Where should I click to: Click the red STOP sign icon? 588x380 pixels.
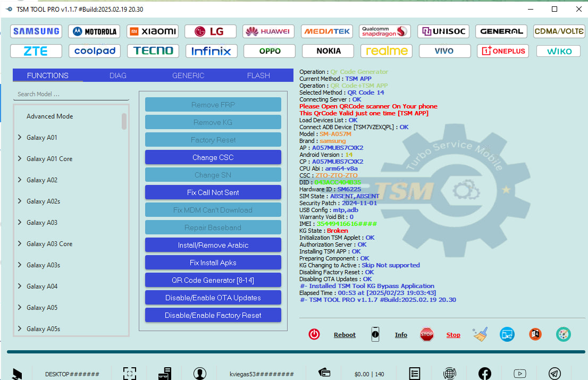tap(427, 334)
